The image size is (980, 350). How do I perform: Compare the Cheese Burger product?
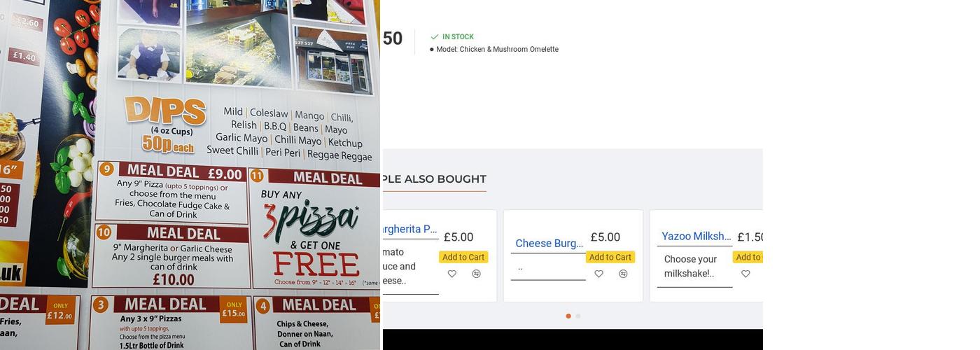pyautogui.click(x=623, y=274)
